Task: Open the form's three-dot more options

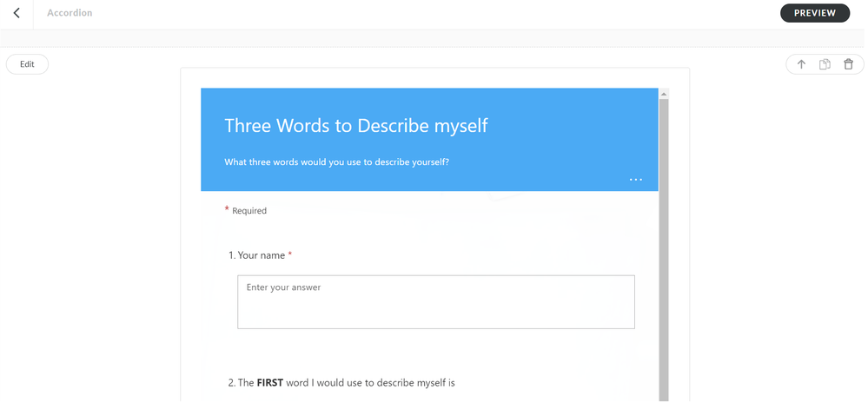Action: [636, 180]
